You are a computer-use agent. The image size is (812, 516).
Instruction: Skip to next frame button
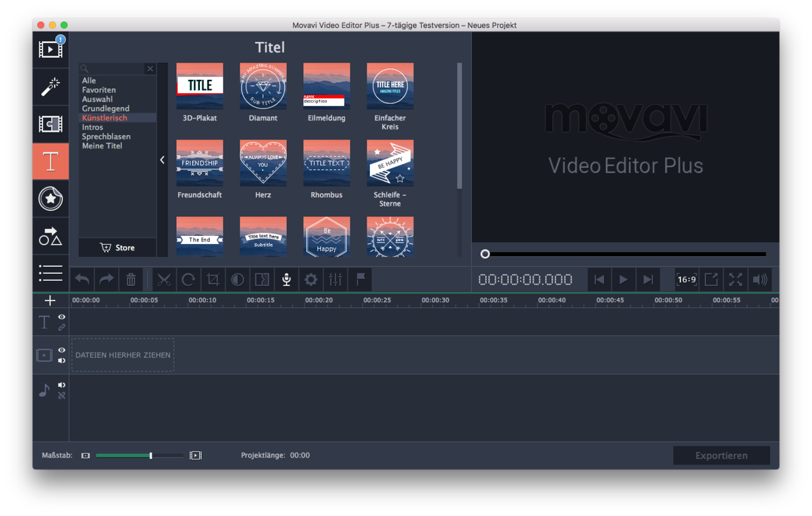[648, 280]
